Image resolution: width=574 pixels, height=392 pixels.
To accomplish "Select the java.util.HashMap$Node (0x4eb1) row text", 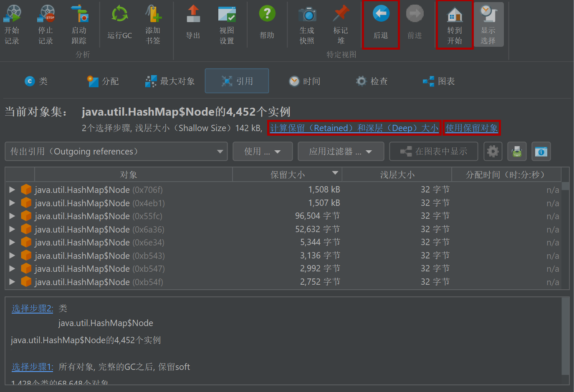I will pyautogui.click(x=100, y=203).
